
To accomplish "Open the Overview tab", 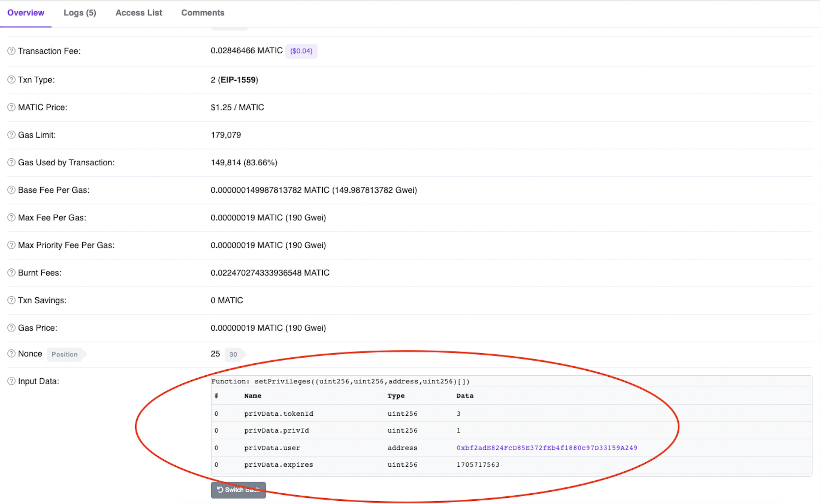I will (x=26, y=13).
